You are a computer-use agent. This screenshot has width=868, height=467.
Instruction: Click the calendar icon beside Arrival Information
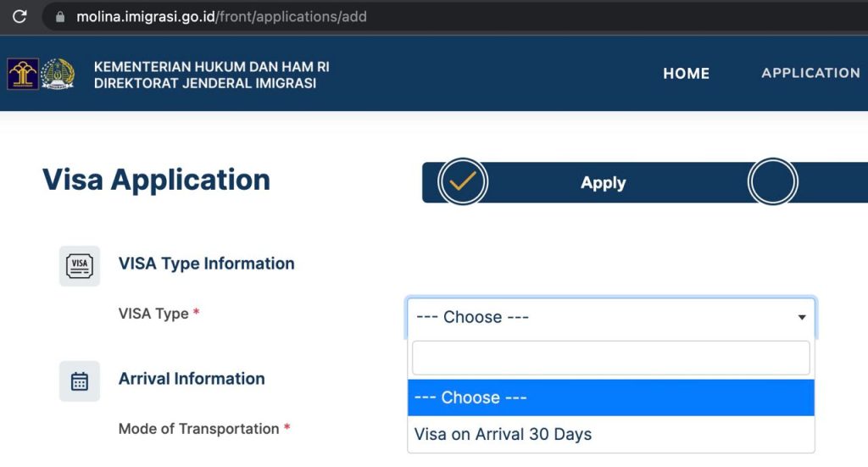point(80,381)
